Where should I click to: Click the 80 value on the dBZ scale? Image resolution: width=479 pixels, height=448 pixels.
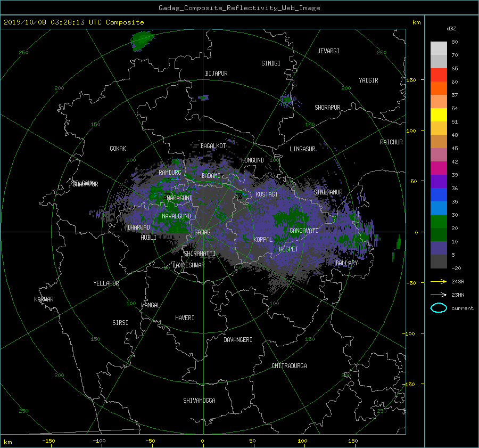coord(455,42)
